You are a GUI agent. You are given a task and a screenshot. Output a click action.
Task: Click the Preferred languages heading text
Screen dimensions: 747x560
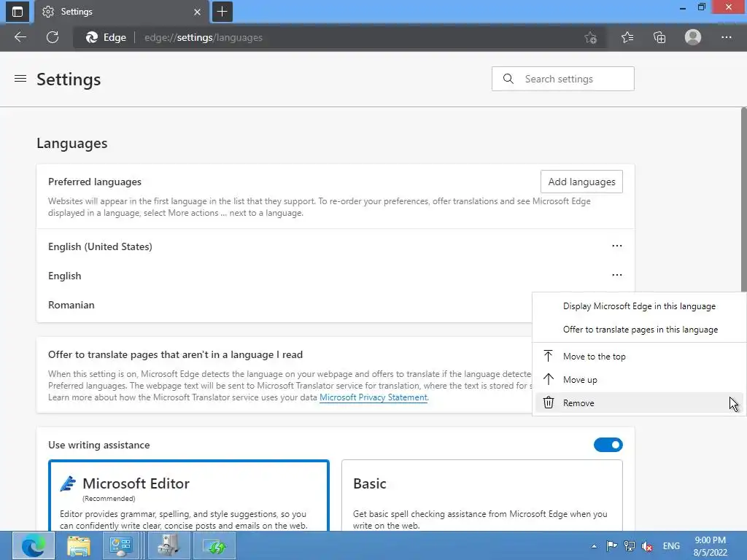pos(95,182)
